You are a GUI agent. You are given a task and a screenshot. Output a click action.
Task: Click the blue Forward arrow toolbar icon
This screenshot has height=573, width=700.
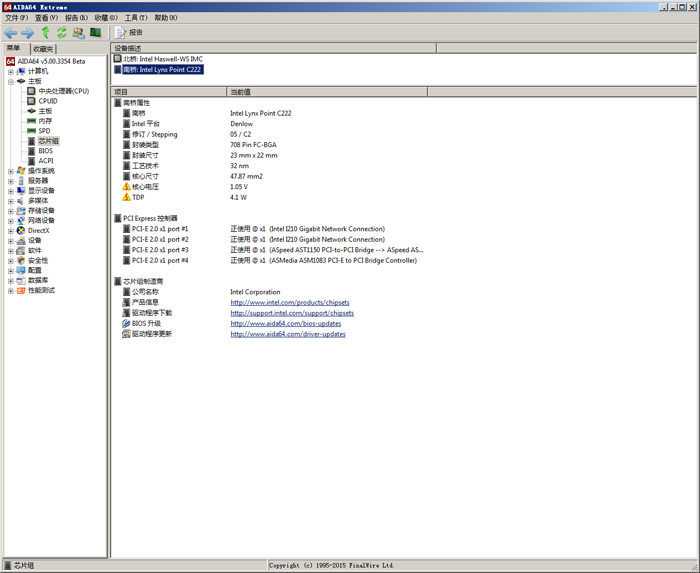pyautogui.click(x=28, y=33)
